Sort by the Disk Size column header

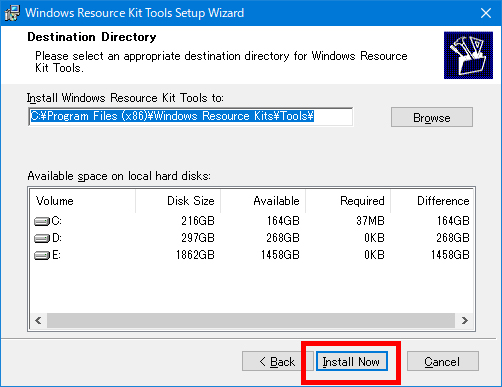pyautogui.click(x=178, y=201)
